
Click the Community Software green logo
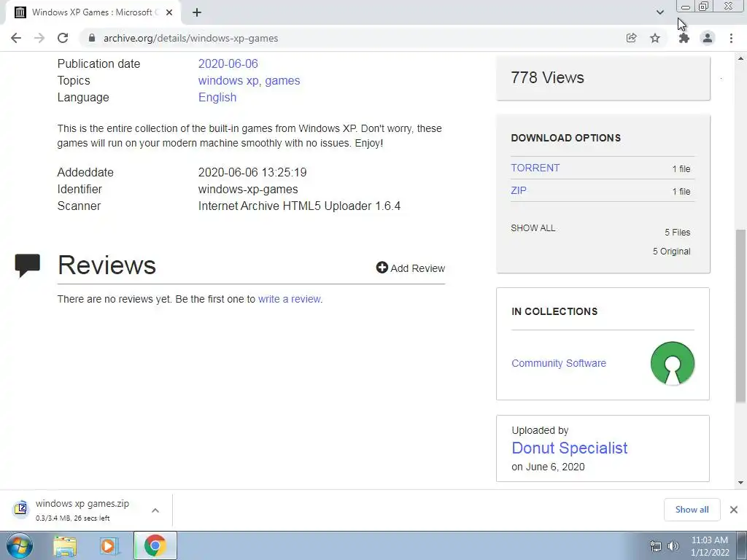pyautogui.click(x=672, y=363)
